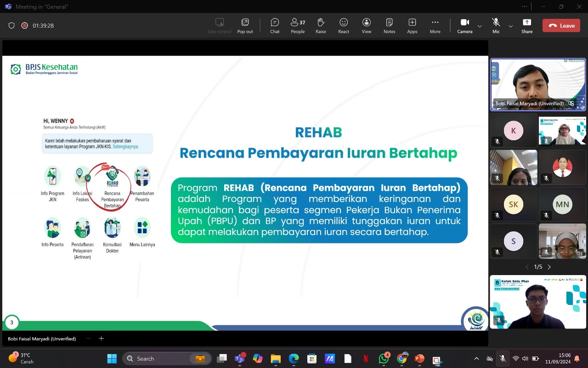The image size is (588, 368).
Task: Toggle the Camera on
Action: [x=465, y=26]
